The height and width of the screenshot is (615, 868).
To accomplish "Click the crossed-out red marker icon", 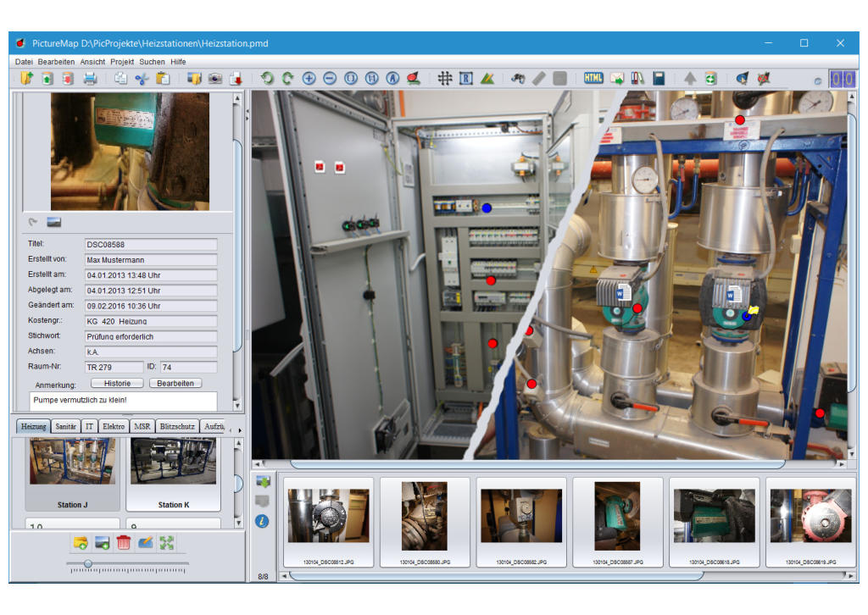I will click(x=764, y=79).
